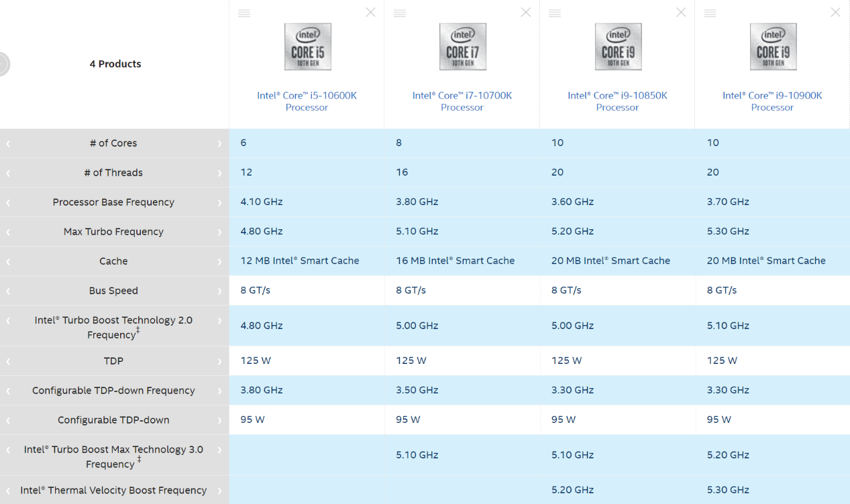The image size is (850, 504).
Task: Click the Core i9 badge above i9-10850K
Action: [x=618, y=47]
